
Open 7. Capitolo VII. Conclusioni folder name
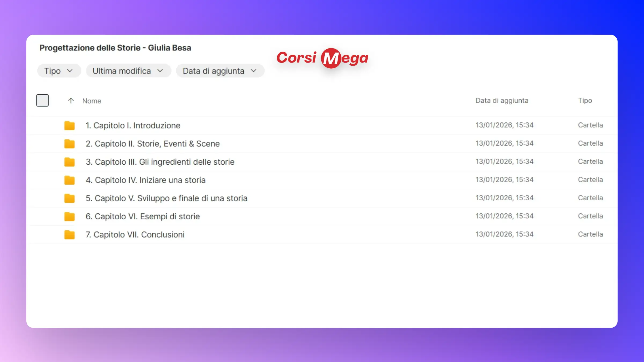(135, 235)
